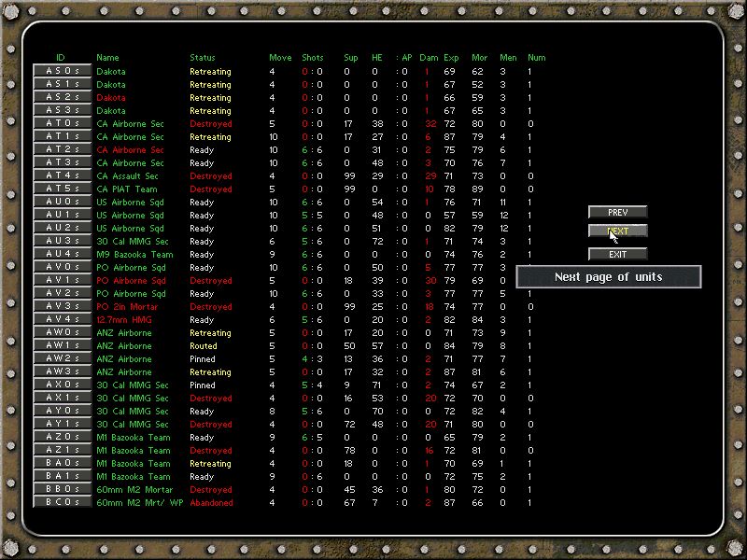
Task: Click the M9 Bazooka Team name
Action: tap(134, 255)
